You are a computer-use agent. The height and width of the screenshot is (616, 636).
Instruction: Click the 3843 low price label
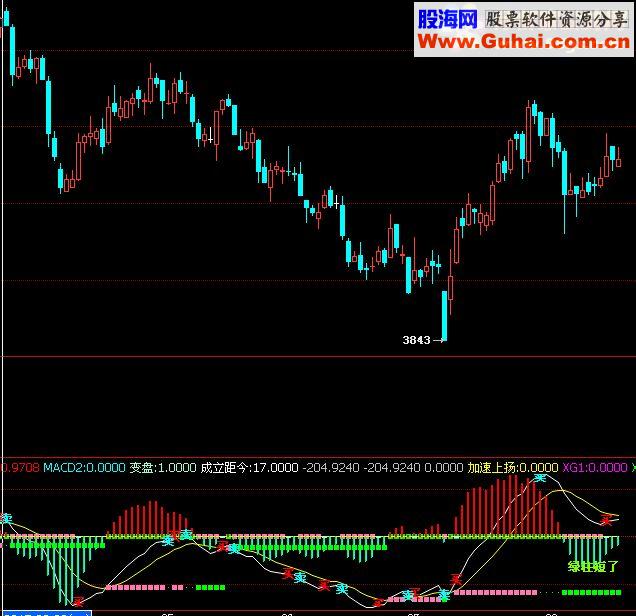coord(416,340)
